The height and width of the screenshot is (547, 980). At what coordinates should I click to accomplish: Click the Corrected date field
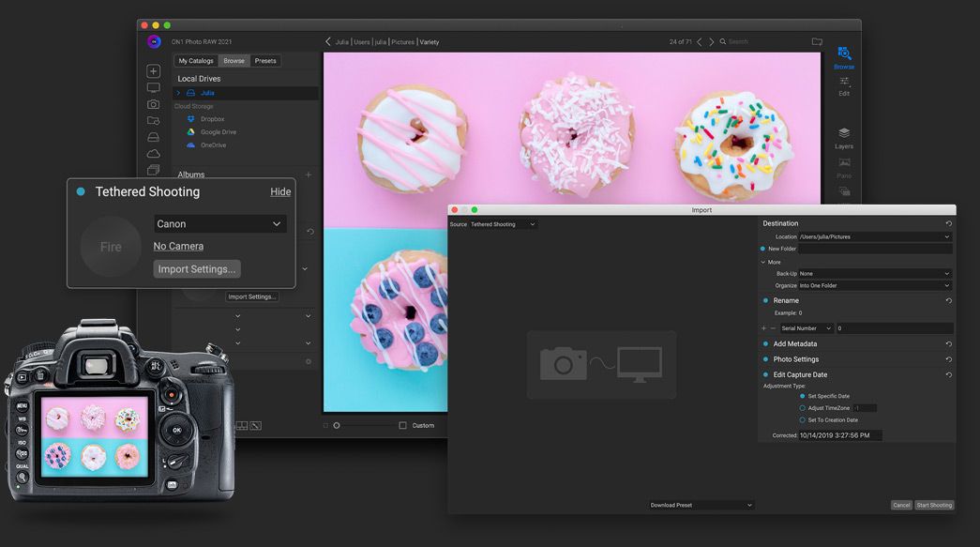coord(840,435)
